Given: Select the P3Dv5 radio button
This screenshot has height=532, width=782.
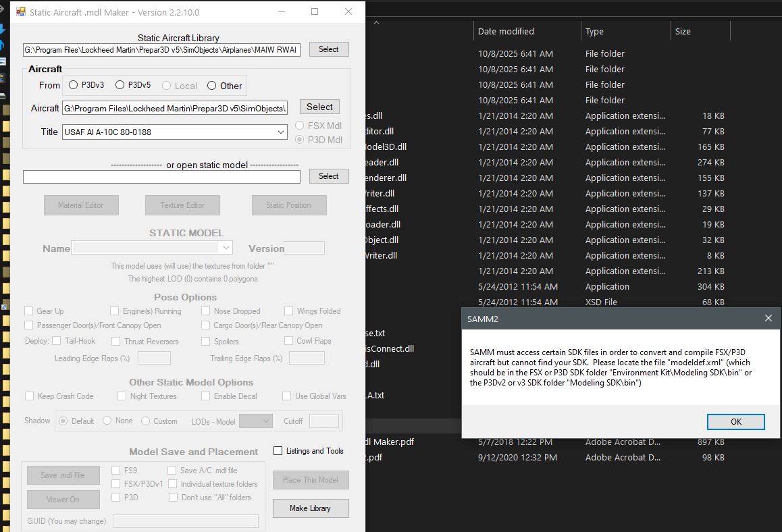Looking at the screenshot, I should 120,85.
